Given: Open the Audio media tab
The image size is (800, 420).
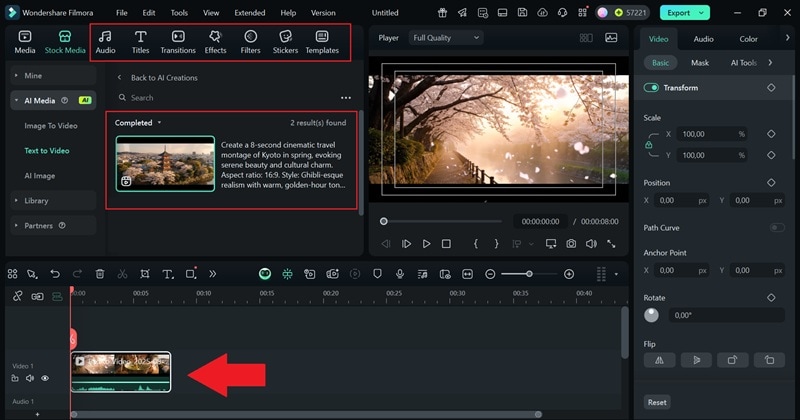Looking at the screenshot, I should [x=105, y=42].
